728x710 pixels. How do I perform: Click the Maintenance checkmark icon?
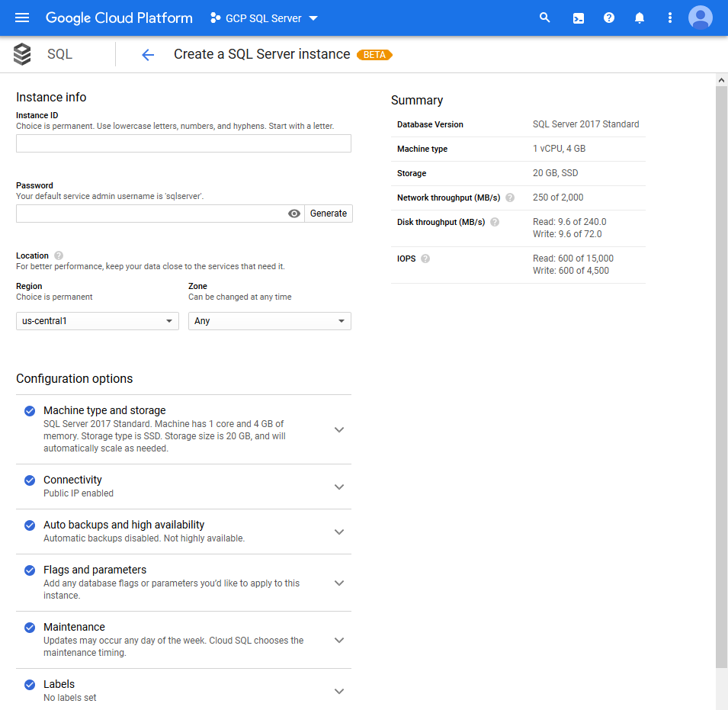pos(30,628)
